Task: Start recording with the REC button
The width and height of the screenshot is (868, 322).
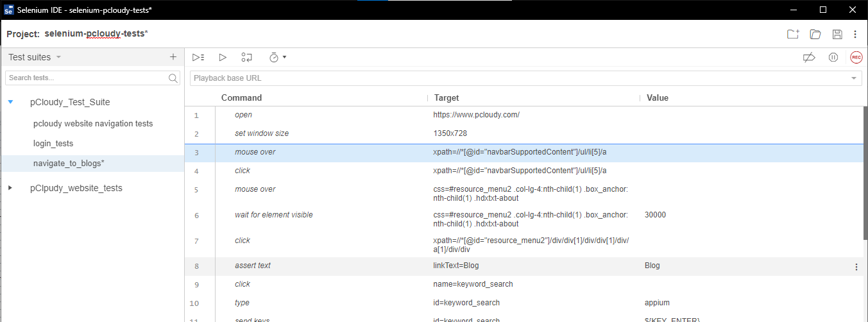Action: click(x=856, y=57)
